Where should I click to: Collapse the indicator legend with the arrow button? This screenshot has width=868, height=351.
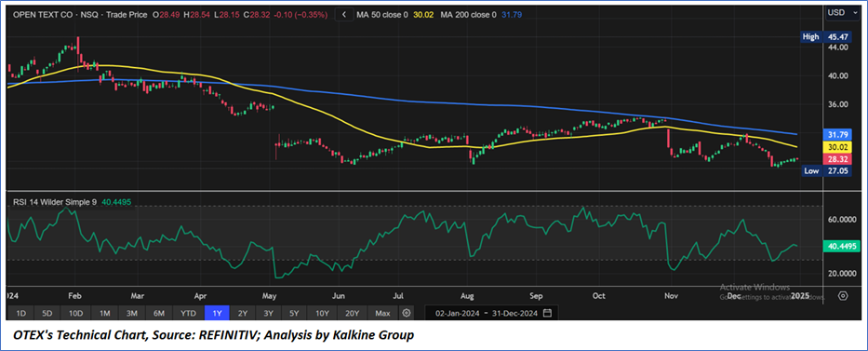coord(344,15)
